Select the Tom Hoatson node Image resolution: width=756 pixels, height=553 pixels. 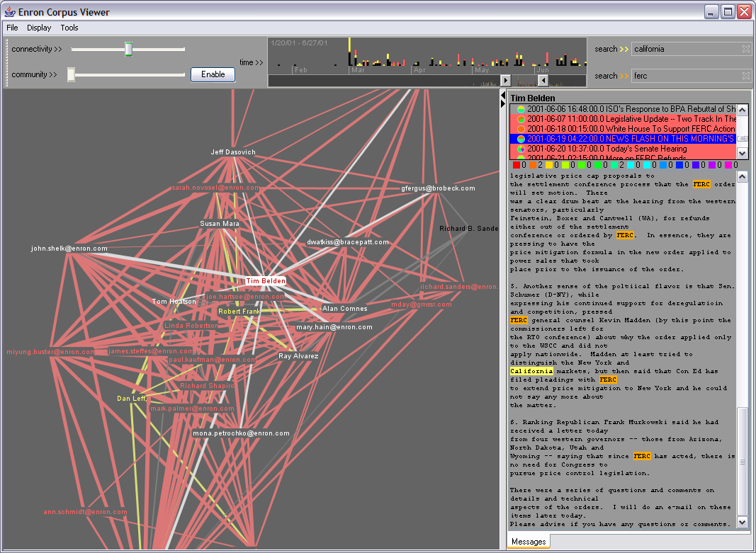pos(174,302)
